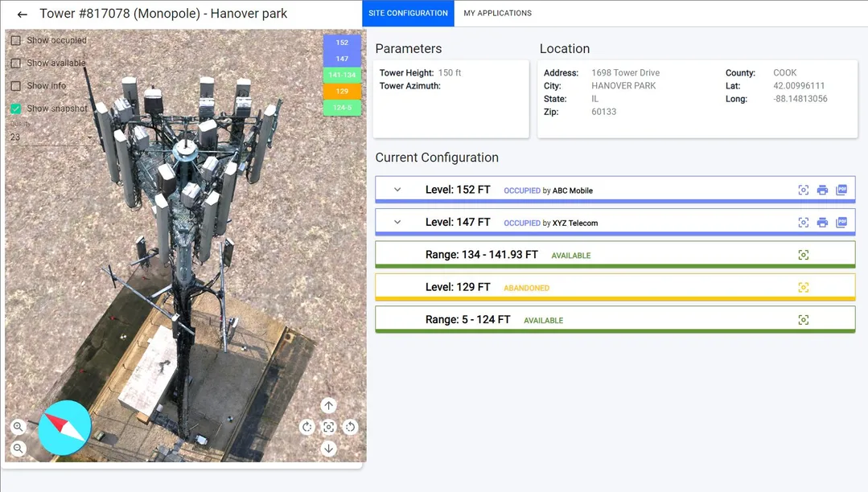868x492 pixels.
Task: Click the county value COOK
Action: (x=785, y=73)
